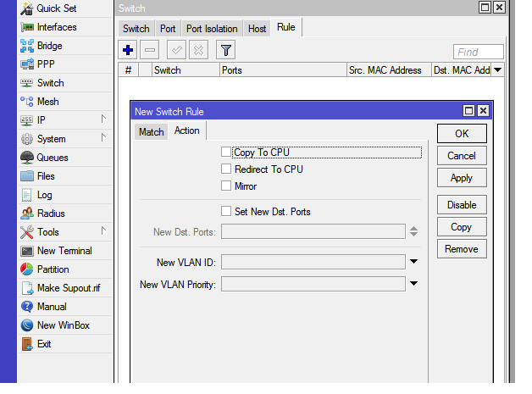
Task: Add a new rule with the plus icon
Action: point(128,50)
